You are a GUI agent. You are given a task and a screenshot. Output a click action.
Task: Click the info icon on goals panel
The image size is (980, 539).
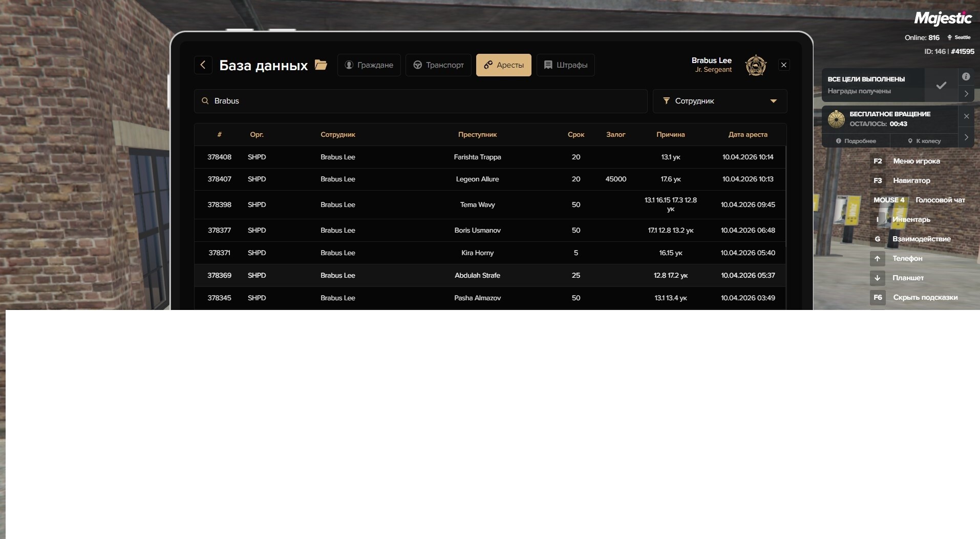pyautogui.click(x=966, y=77)
